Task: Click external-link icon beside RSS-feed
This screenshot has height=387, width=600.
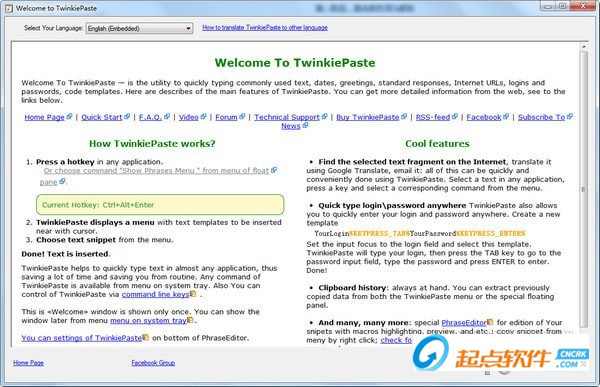Action: pos(455,116)
